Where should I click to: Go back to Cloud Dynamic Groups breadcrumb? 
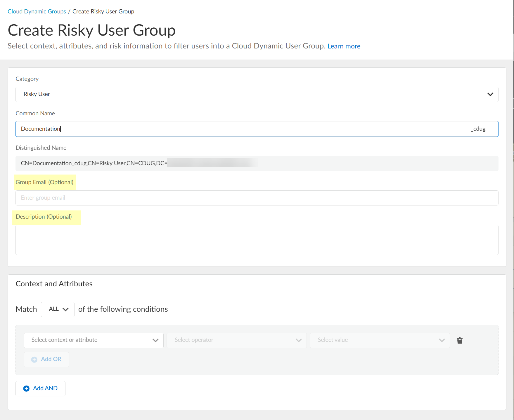click(37, 11)
